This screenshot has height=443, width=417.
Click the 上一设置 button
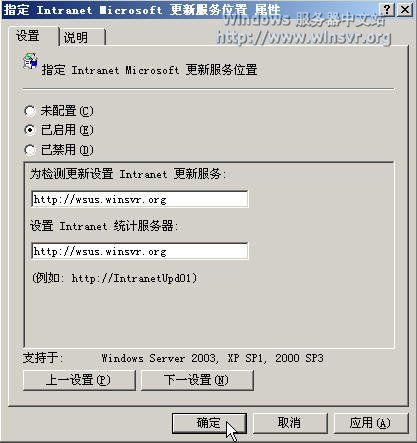(79, 380)
